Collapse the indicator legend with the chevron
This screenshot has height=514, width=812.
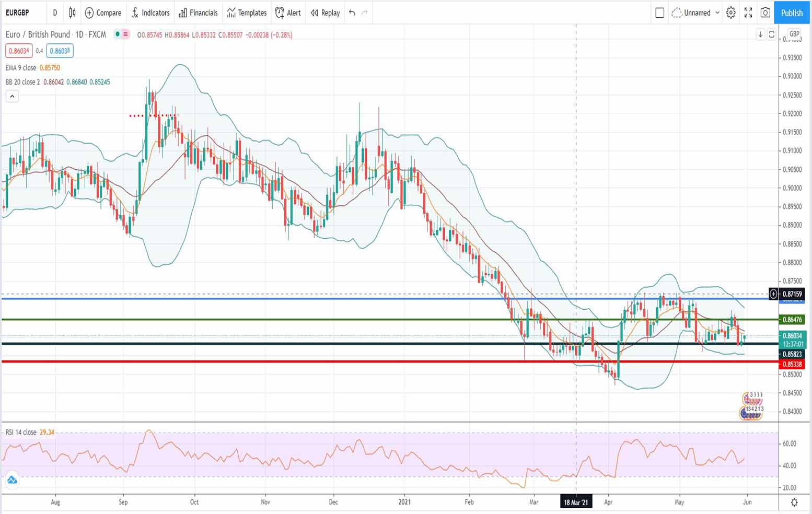pos(12,96)
